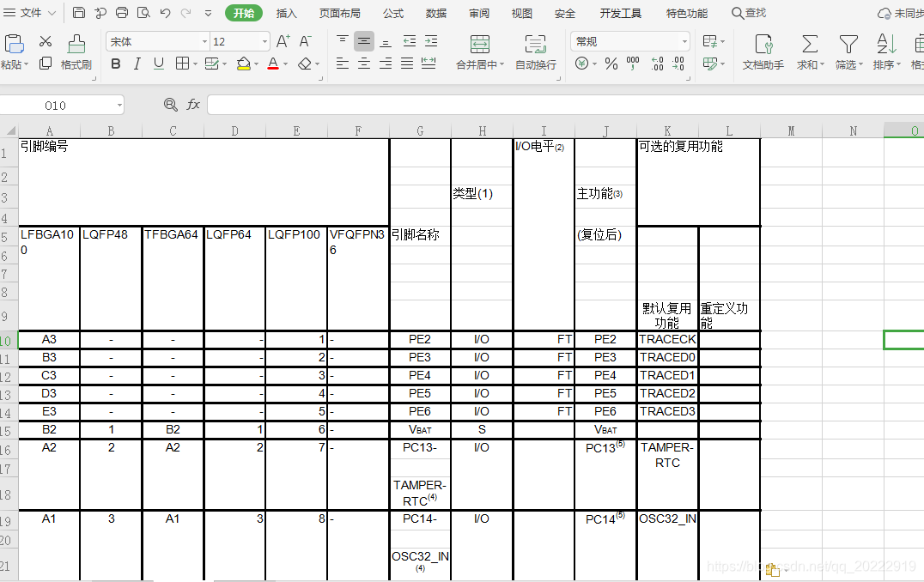The image size is (924, 582).
Task: Click the Save icon in quick access bar
Action: click(79, 13)
